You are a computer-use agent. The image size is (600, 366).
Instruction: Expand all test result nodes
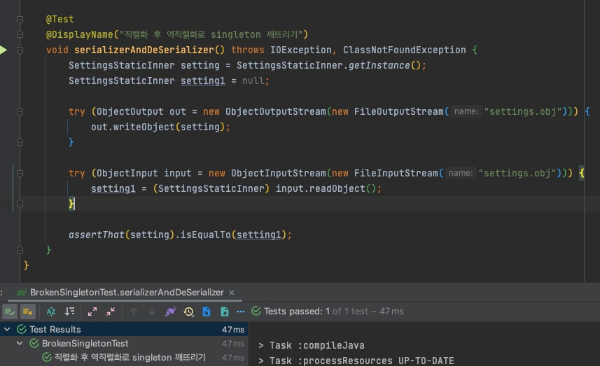tap(92, 312)
